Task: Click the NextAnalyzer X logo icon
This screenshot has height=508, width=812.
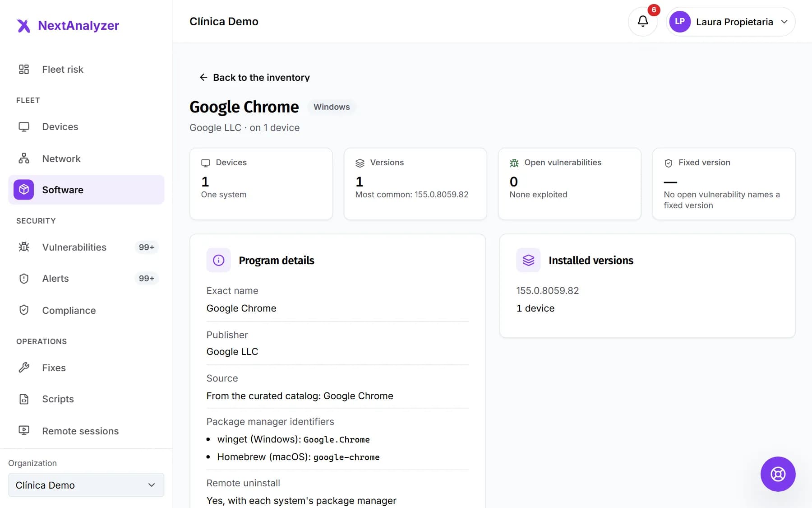Action: (23, 26)
